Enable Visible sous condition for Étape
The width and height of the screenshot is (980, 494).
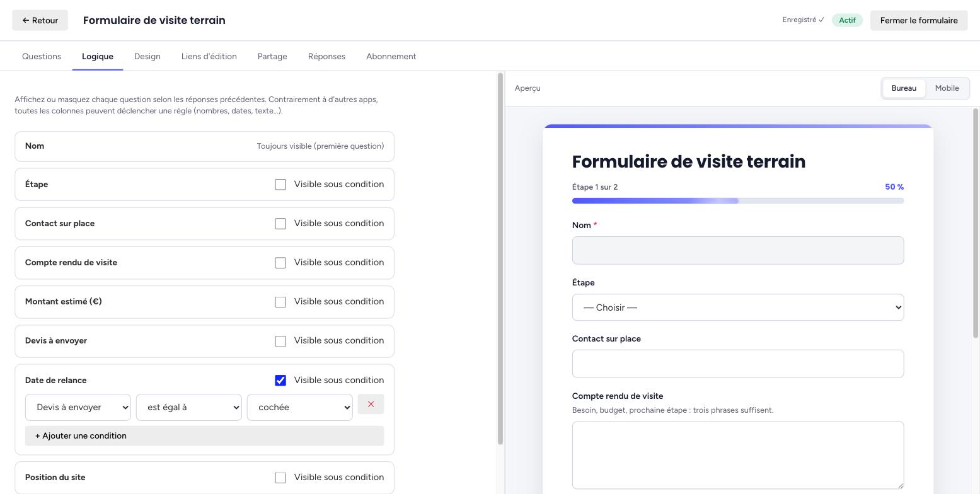click(280, 185)
